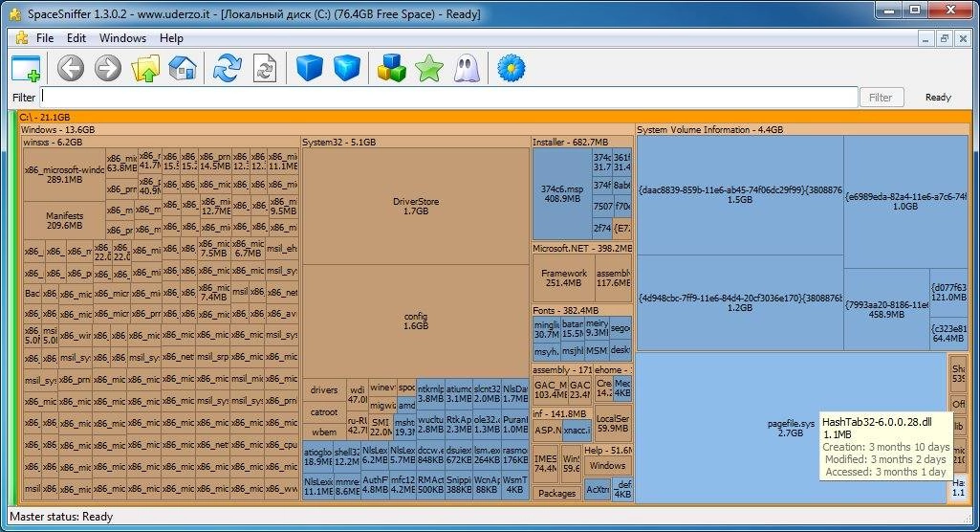Select the assembly 117.6MB block in Microsoft.NET
980x532 pixels.
click(x=613, y=277)
